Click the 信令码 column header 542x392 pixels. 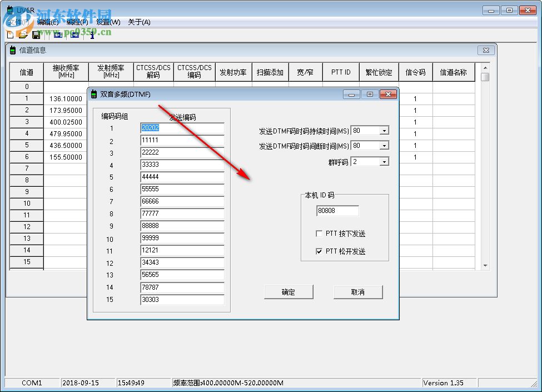[416, 72]
